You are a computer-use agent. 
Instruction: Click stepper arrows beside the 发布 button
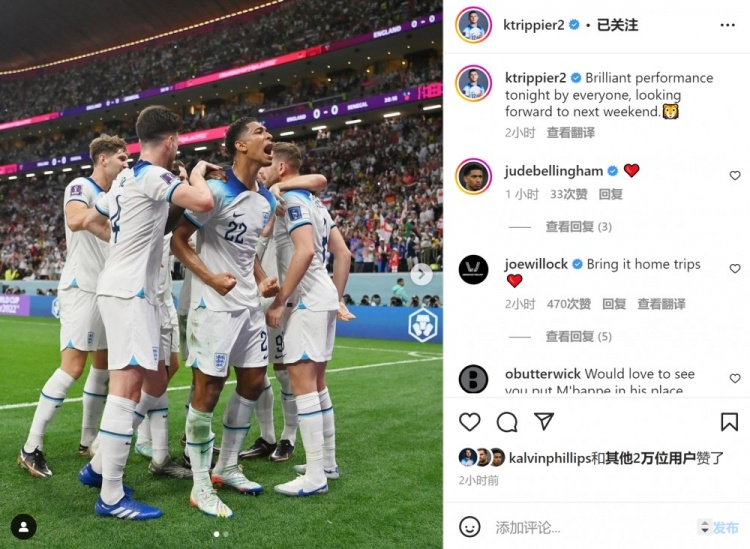704,527
